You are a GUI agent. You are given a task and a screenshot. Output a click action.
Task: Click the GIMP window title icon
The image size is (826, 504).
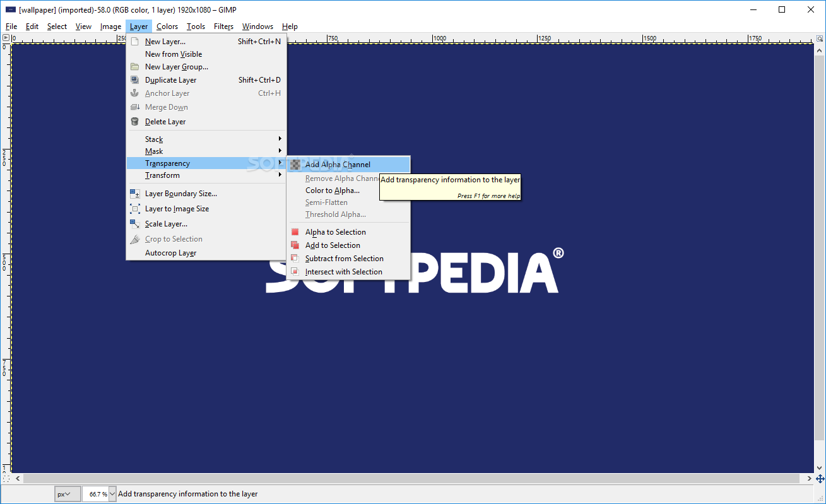[x=11, y=9]
